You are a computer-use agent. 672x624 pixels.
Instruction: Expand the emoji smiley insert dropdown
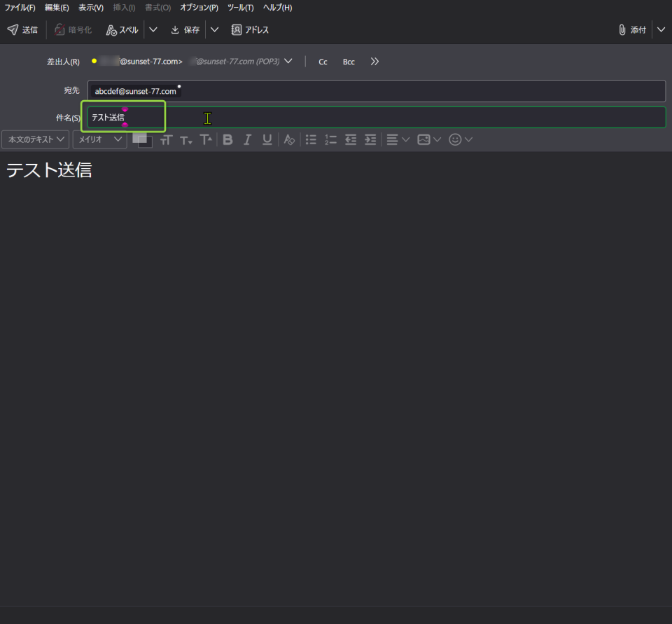pos(460,139)
